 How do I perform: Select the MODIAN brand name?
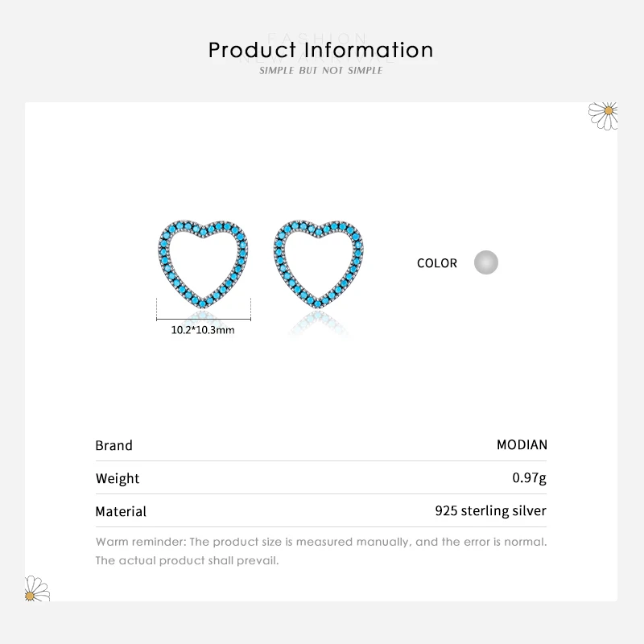(x=522, y=444)
